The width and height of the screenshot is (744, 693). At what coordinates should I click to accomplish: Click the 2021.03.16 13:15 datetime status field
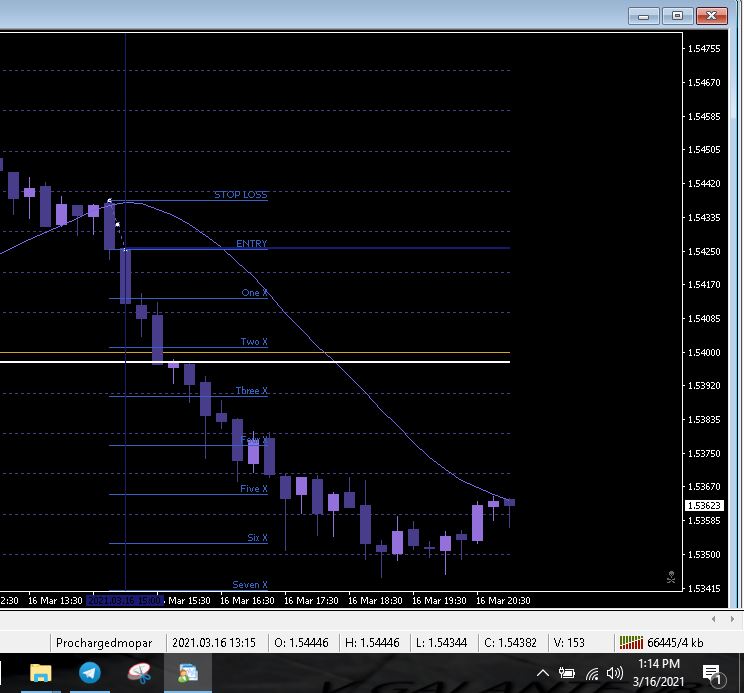(214, 643)
